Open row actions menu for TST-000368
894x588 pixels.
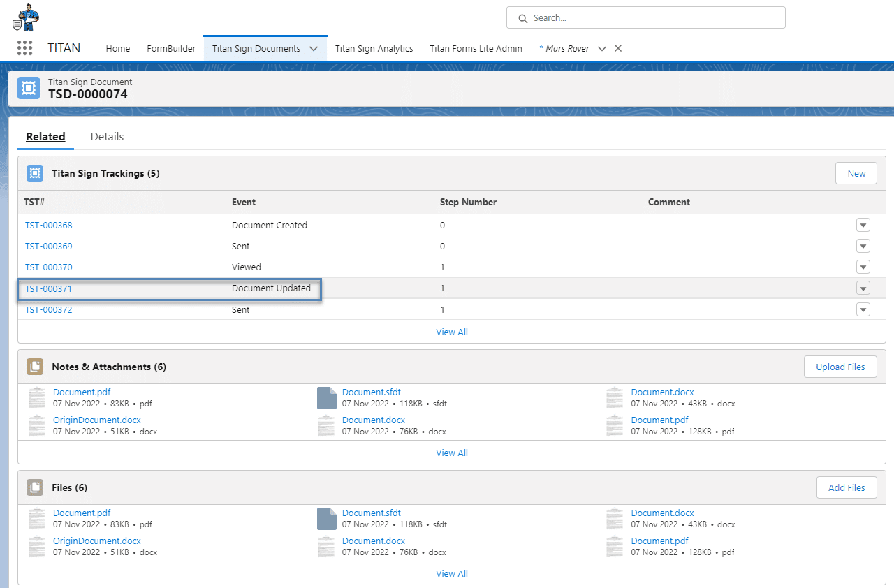coord(863,225)
